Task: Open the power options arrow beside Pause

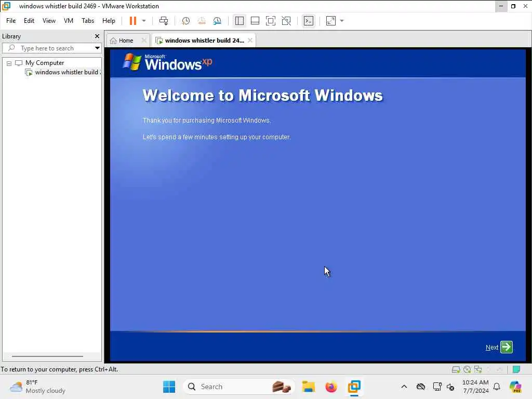Action: coord(144,21)
